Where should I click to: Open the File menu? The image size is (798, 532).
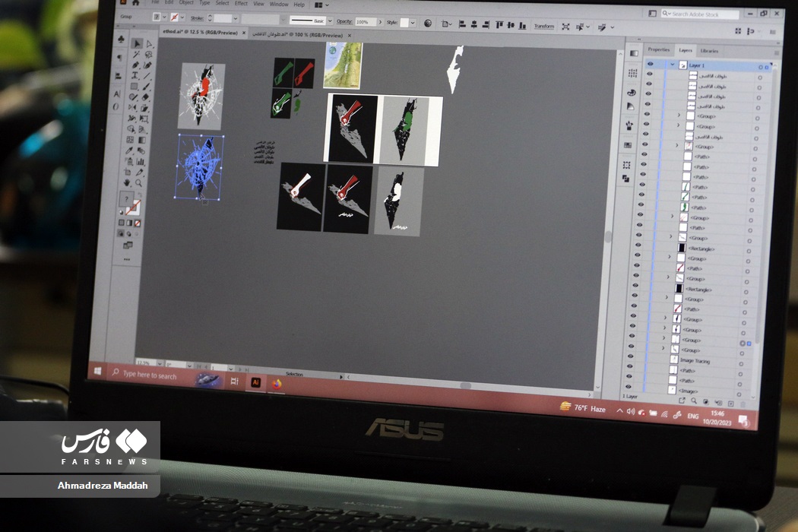155,2
